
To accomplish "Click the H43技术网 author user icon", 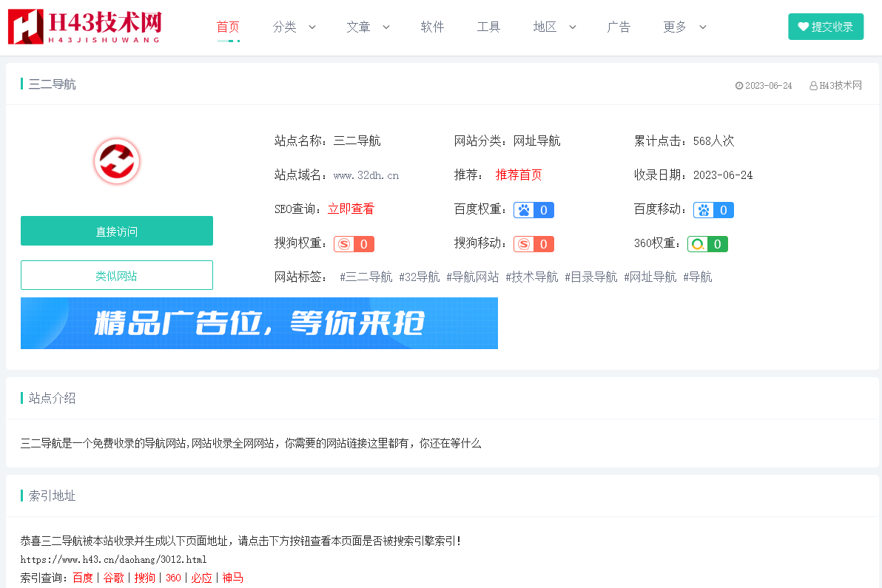I will 813,86.
